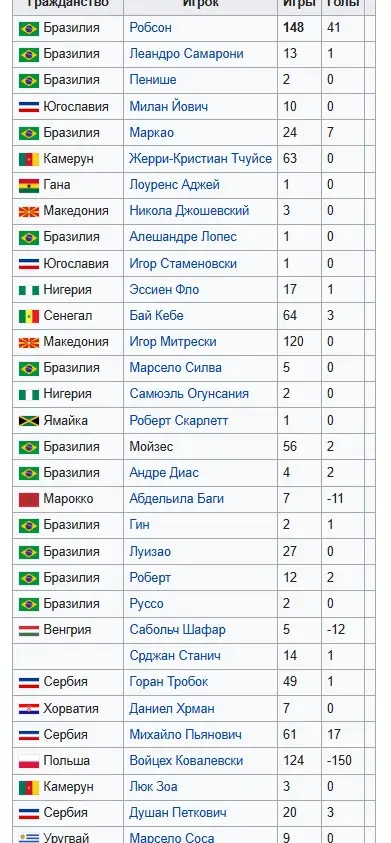The height and width of the screenshot is (843, 391).
Task: Click the Morocco flag next to Марокко
Action: pos(29,499)
